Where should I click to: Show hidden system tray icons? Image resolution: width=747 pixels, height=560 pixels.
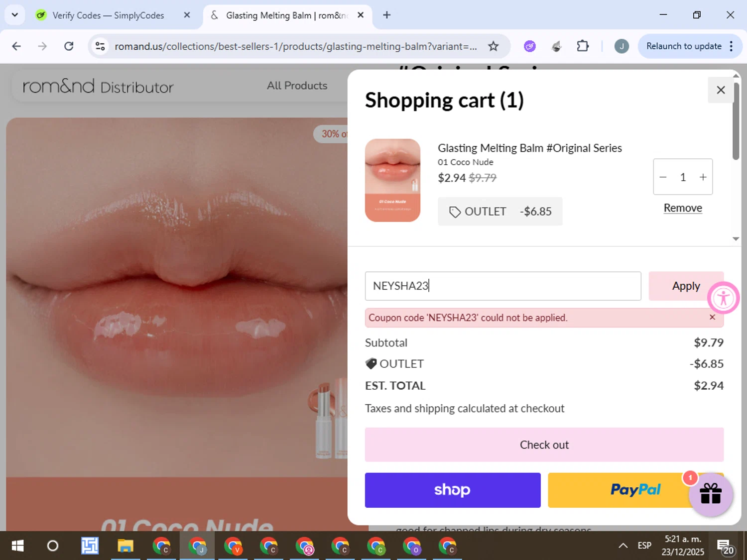coord(622,546)
